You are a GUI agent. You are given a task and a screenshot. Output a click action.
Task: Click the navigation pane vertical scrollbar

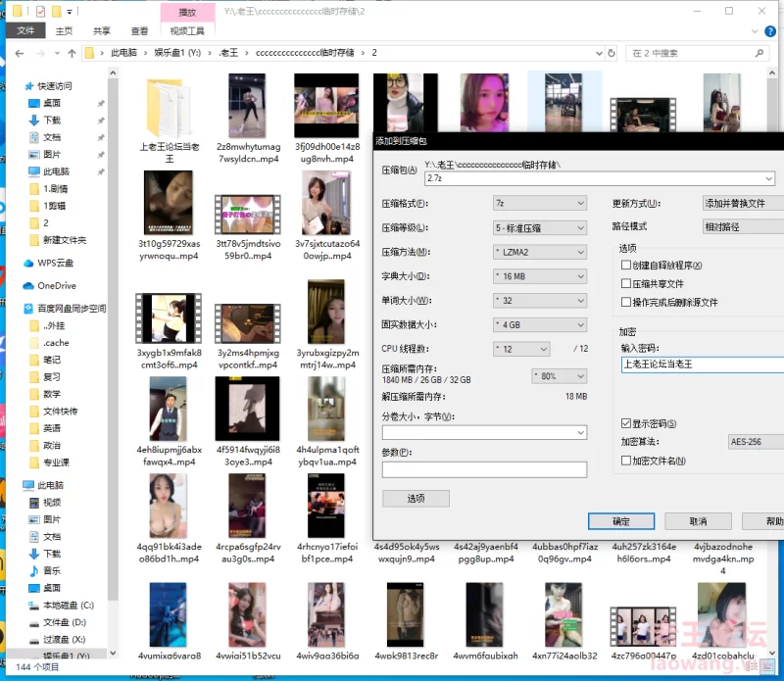click(x=113, y=343)
